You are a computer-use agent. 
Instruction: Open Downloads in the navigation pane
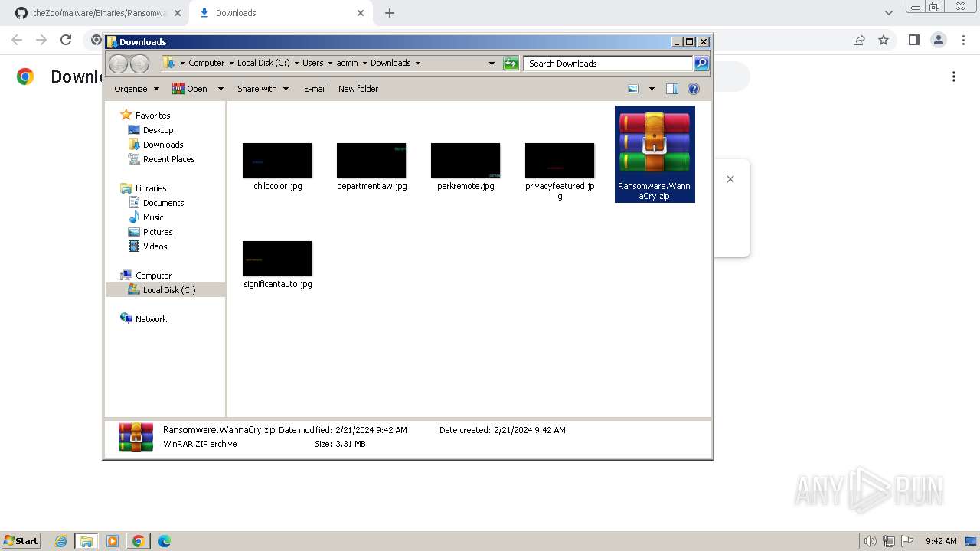click(x=163, y=145)
